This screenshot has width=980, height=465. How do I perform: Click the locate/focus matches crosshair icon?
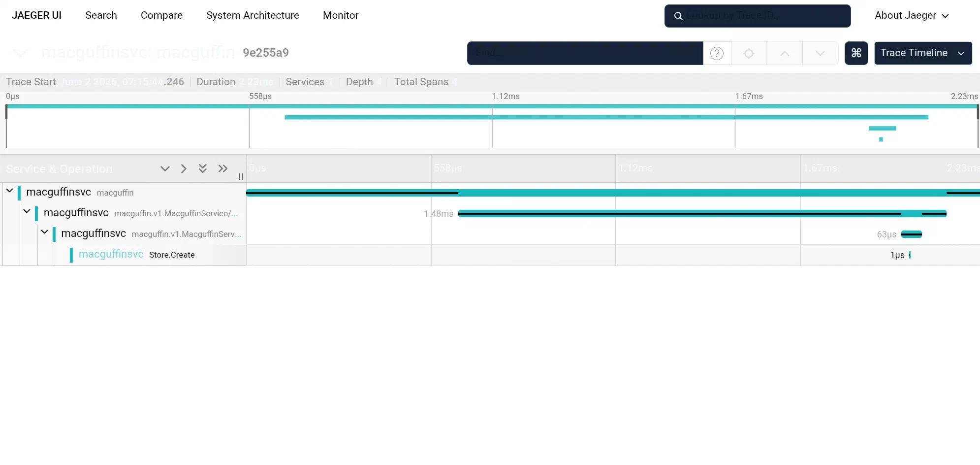(x=749, y=53)
